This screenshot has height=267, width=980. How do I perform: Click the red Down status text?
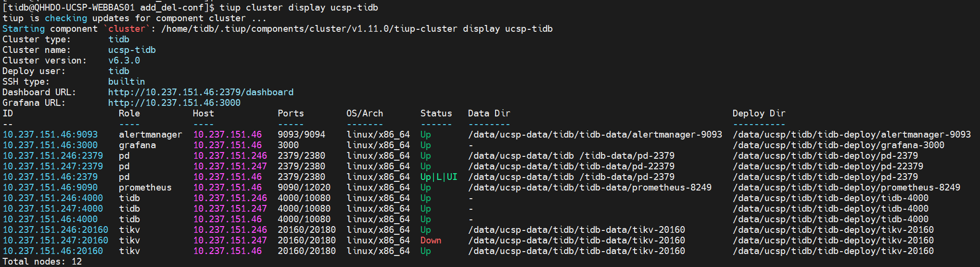coord(431,240)
